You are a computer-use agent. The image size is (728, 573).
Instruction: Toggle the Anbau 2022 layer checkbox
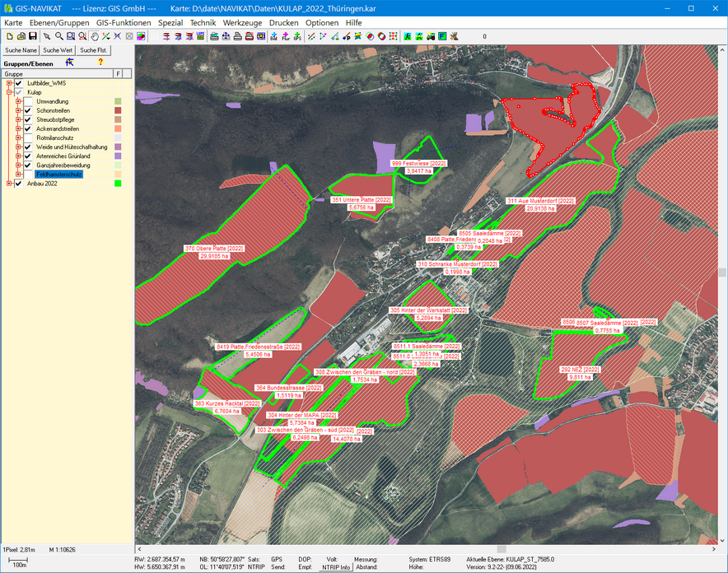click(19, 184)
